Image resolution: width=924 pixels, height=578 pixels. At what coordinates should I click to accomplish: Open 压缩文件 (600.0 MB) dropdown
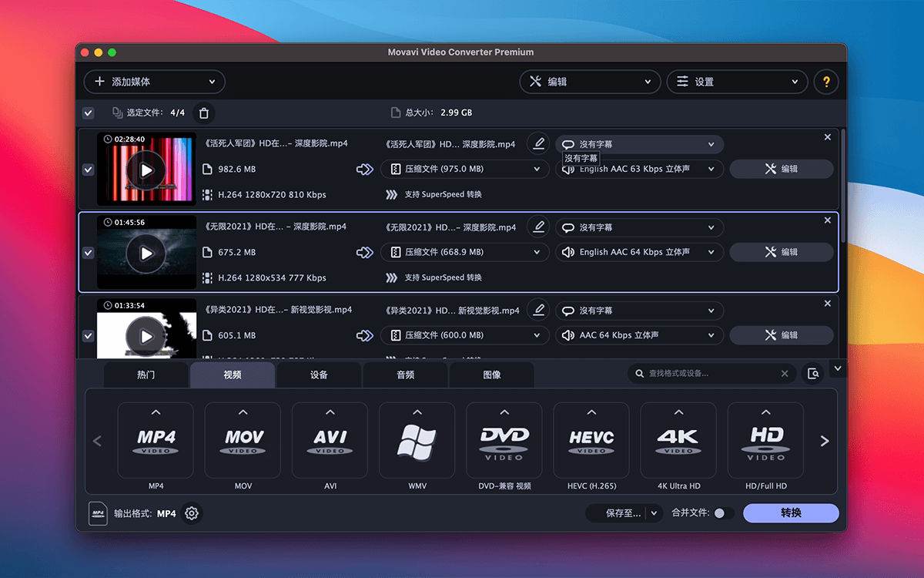465,335
